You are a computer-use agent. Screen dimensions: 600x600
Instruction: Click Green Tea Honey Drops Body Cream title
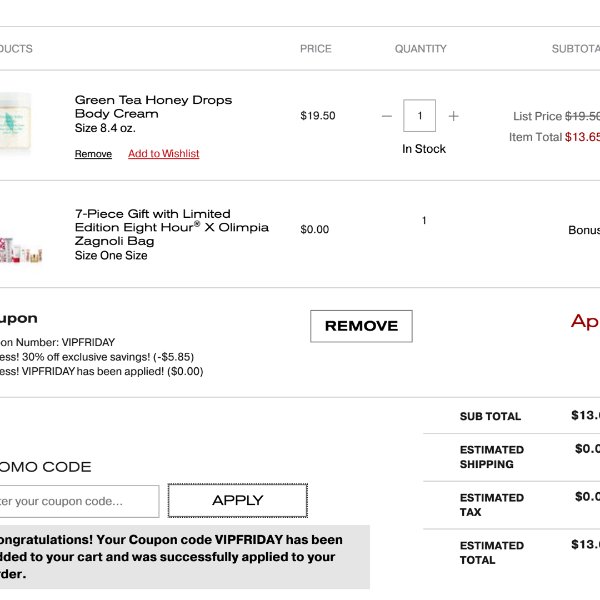click(153, 107)
